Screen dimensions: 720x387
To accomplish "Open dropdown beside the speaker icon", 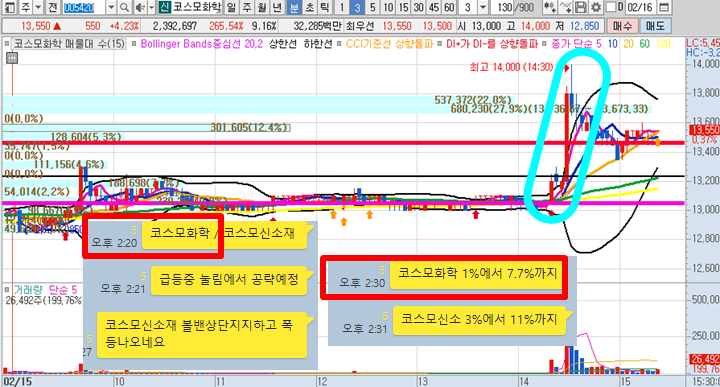I will pyautogui.click(x=152, y=7).
